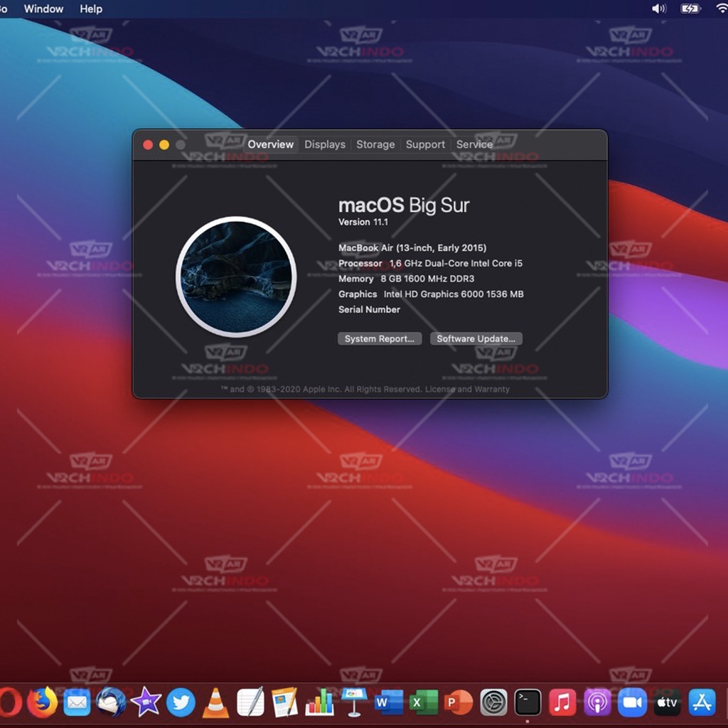The image size is (728, 728).
Task: Launch VLC media player cone icon
Action: click(x=215, y=702)
